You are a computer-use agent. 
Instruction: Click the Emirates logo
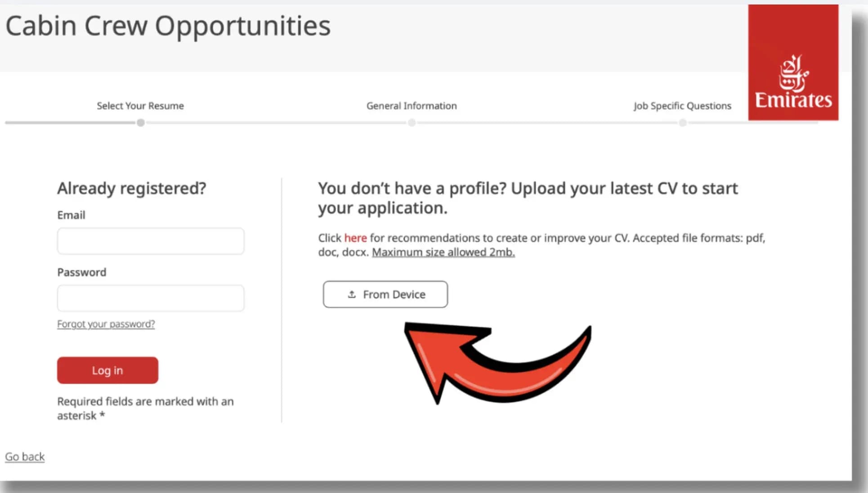coord(793,63)
